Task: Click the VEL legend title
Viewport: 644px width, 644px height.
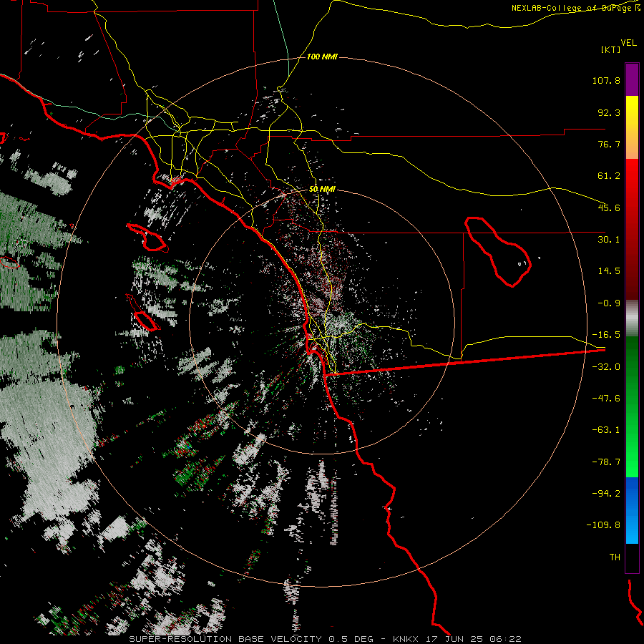Action: coord(628,42)
